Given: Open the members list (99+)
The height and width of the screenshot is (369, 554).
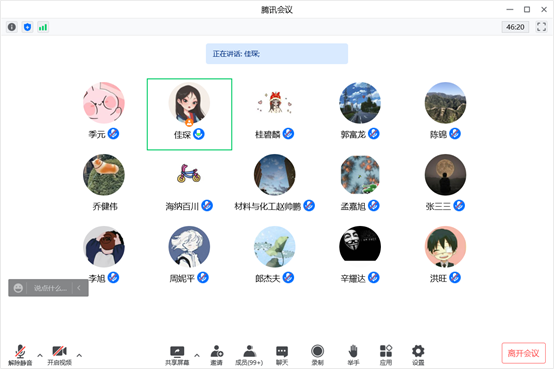Looking at the screenshot, I should pyautogui.click(x=249, y=356).
